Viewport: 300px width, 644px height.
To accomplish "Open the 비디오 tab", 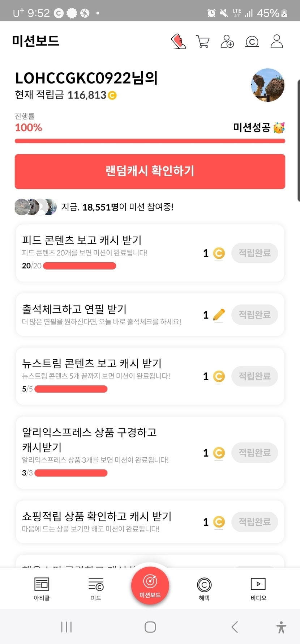I will 258,589.
